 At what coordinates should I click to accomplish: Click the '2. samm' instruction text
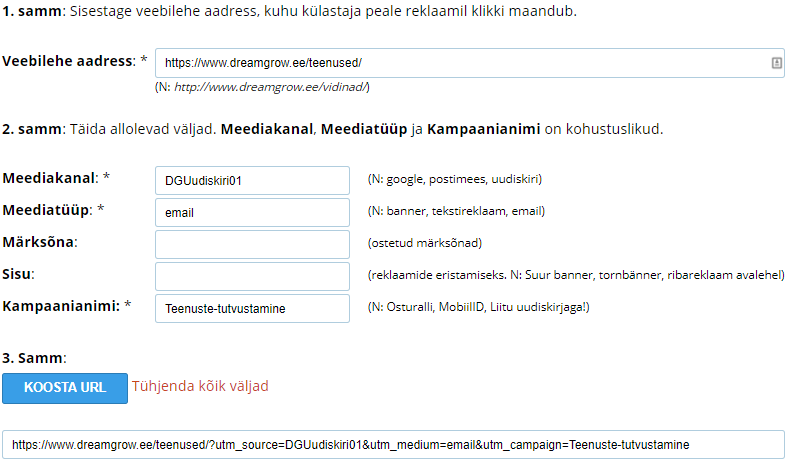point(333,129)
